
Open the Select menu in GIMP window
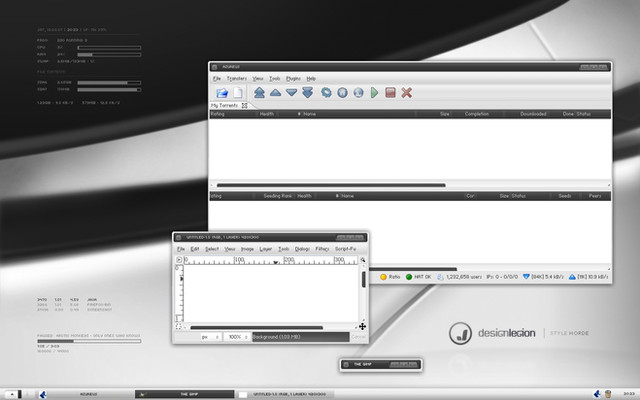pos(212,249)
